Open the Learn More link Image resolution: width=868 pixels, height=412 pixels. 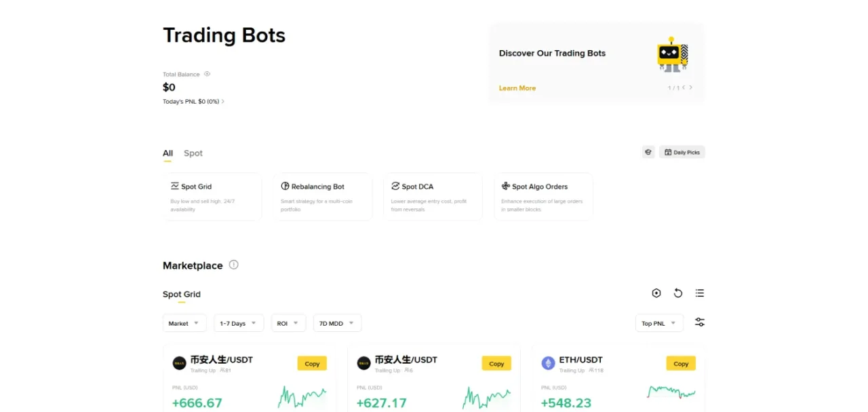pyautogui.click(x=517, y=88)
